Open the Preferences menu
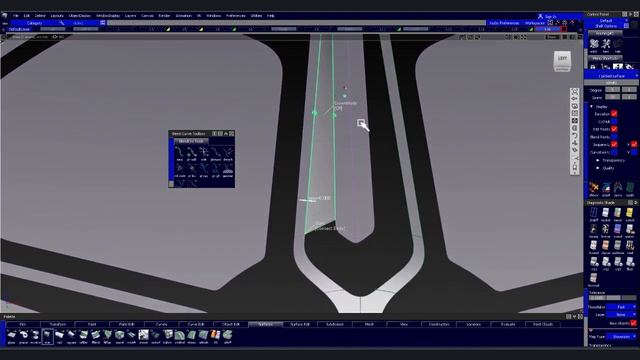Viewport: 640px width, 360px height. [x=236, y=16]
